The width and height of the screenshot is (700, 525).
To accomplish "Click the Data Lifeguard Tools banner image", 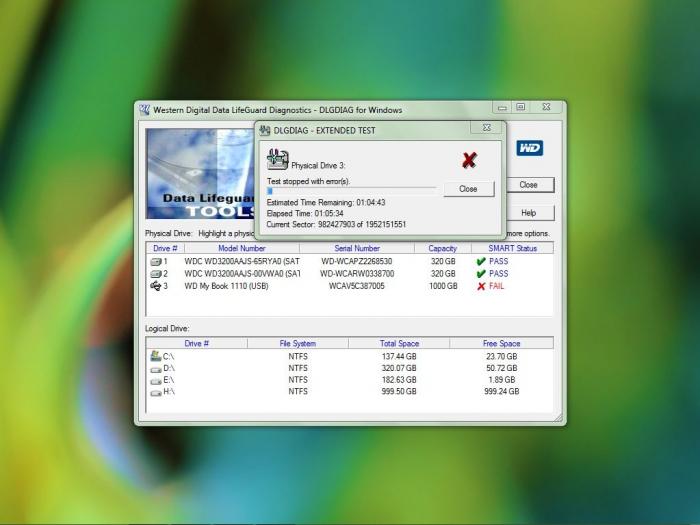I will coord(200,174).
